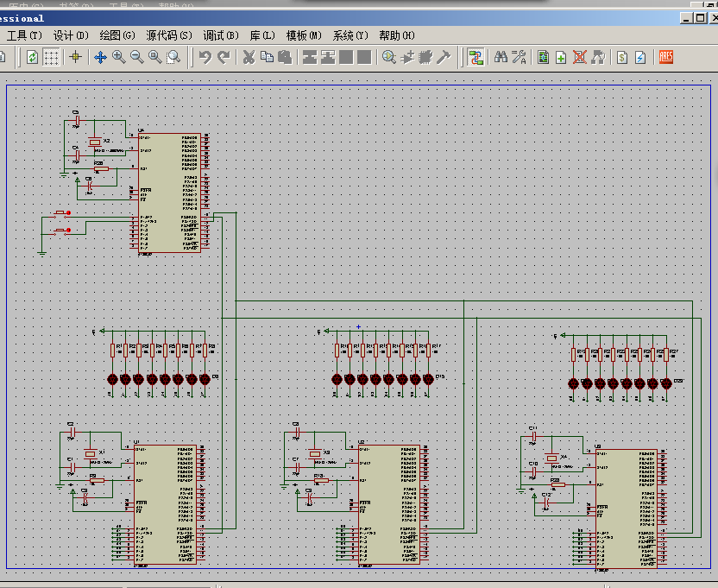Select the Zoom to Area tool
718x588 pixels.
pyautogui.click(x=173, y=57)
